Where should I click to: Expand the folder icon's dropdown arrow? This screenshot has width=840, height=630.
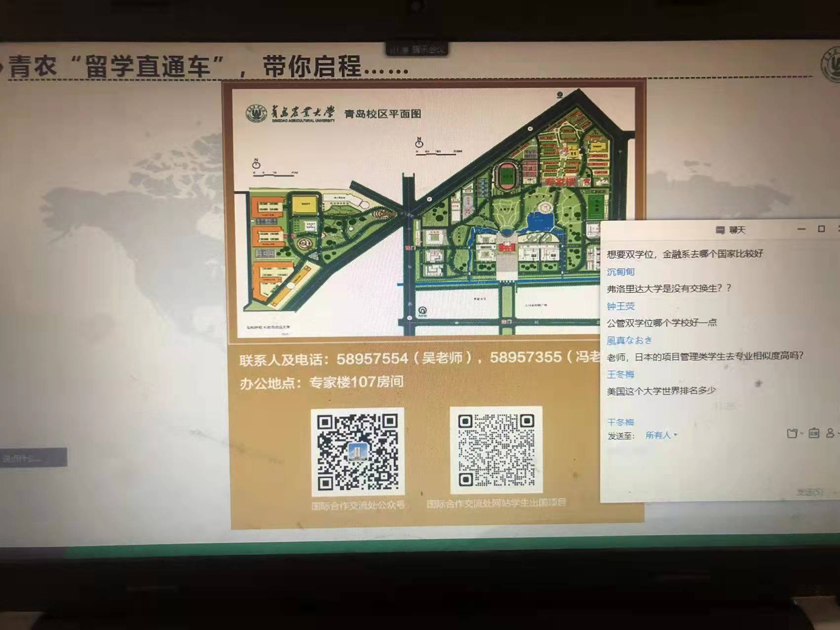(801, 434)
